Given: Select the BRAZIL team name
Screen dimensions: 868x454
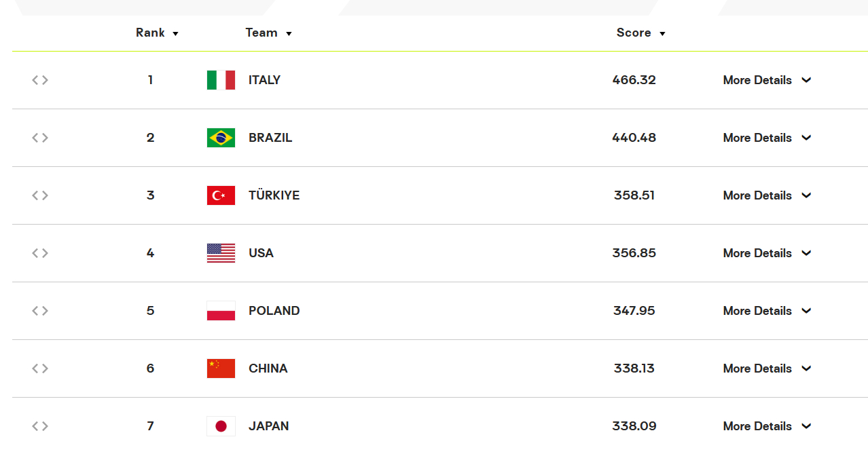Looking at the screenshot, I should pyautogui.click(x=270, y=138).
